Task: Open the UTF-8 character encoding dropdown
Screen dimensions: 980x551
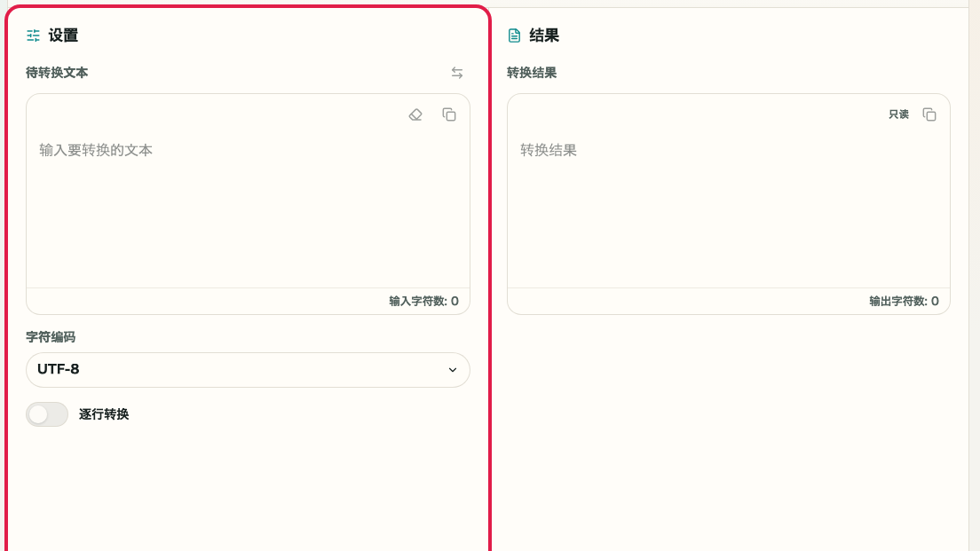Action: (x=248, y=370)
